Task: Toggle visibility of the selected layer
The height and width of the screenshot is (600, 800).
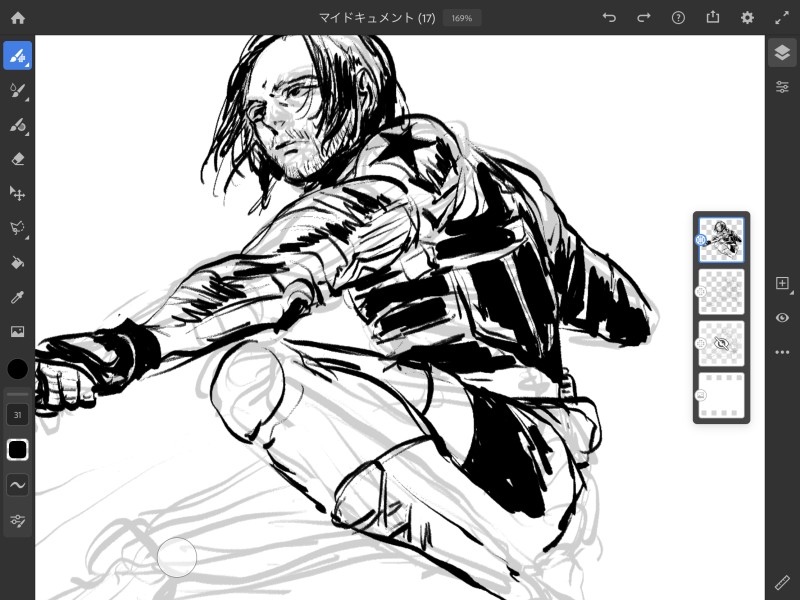Action: coord(782,318)
